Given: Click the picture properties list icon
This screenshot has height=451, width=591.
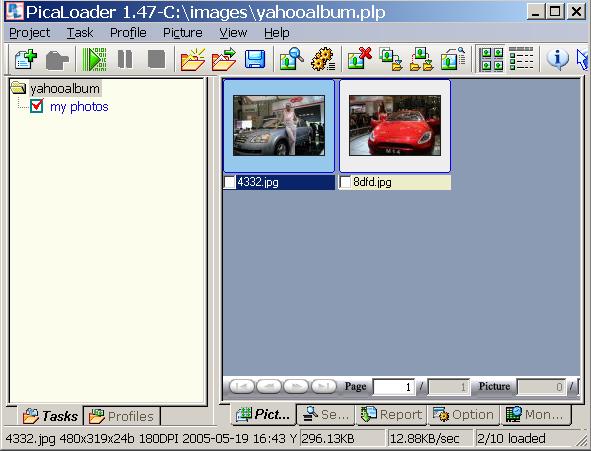Looking at the screenshot, I should (x=453, y=59).
